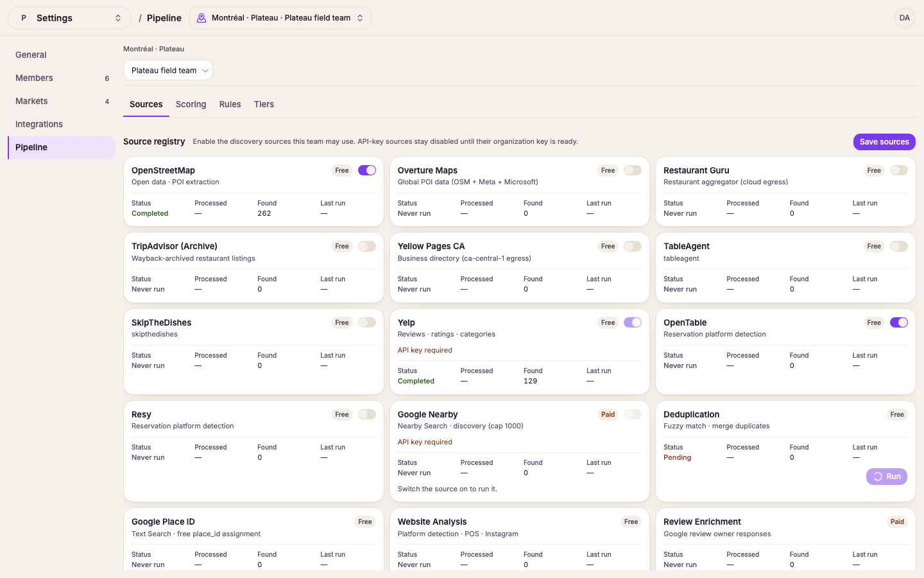
Task: Click the spinner icon in Run button
Action: coord(878,477)
